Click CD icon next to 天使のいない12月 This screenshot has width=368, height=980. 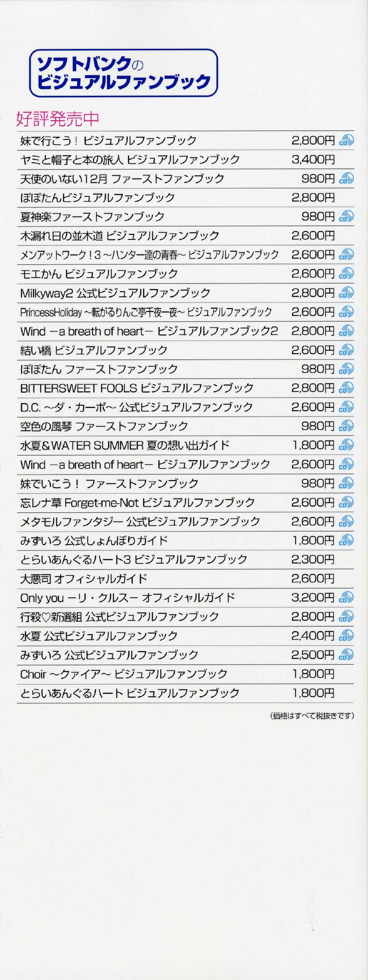(x=346, y=179)
